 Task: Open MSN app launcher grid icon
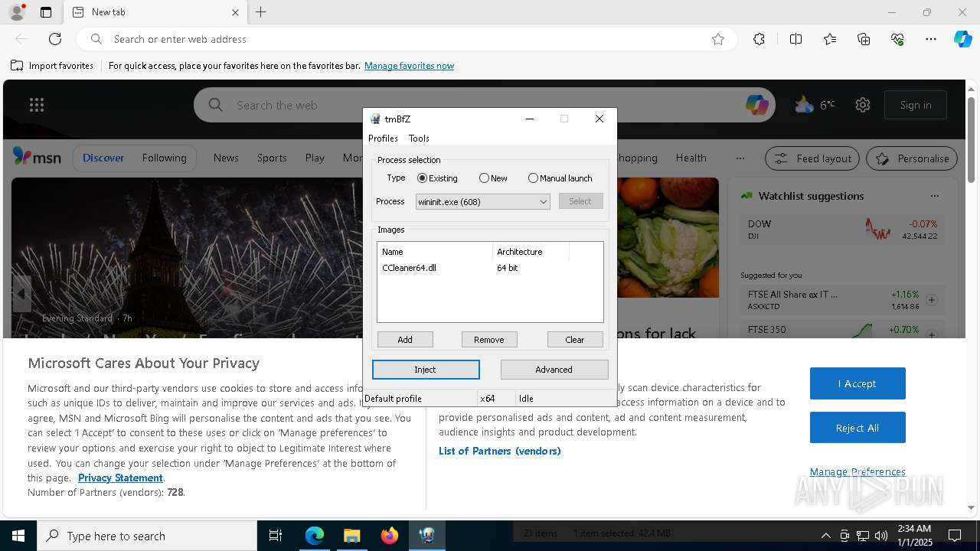[x=37, y=105]
